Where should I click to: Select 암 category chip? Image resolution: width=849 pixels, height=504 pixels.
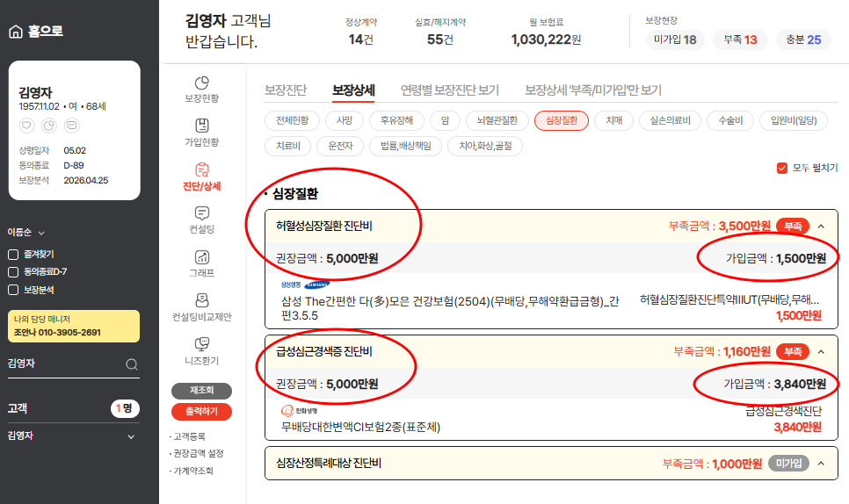click(445, 120)
